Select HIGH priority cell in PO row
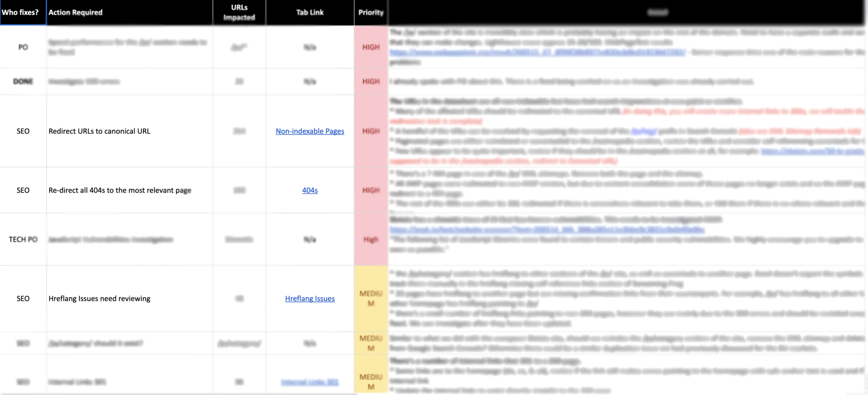The height and width of the screenshot is (395, 868). click(371, 47)
